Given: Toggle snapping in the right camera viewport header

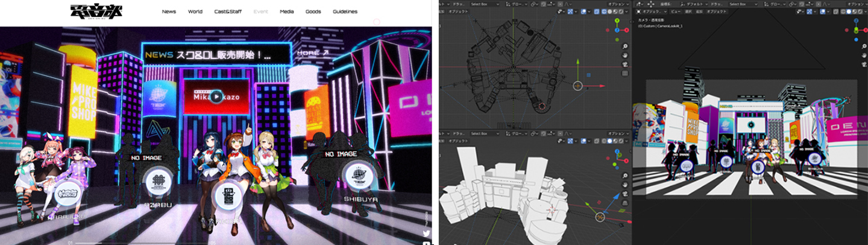Looking at the screenshot, I should pyautogui.click(x=802, y=4).
